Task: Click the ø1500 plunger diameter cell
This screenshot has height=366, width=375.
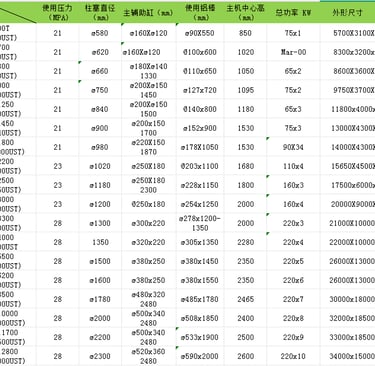Action: (x=100, y=261)
